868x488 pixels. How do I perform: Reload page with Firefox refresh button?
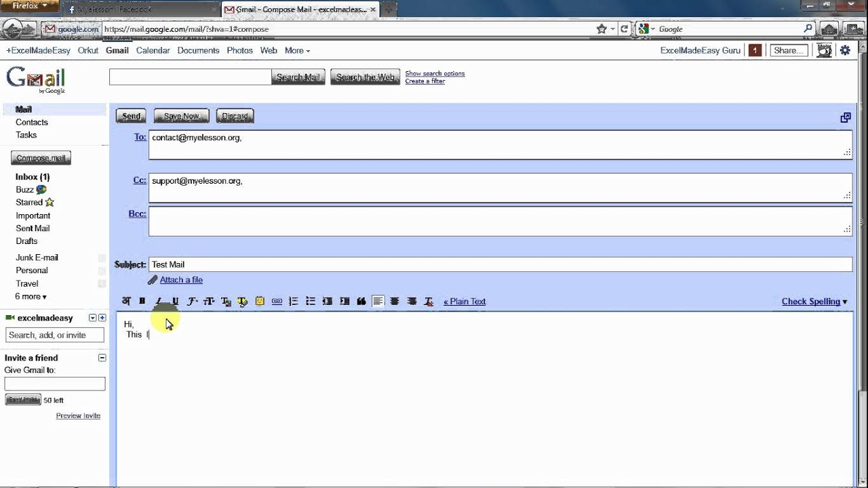tap(625, 29)
